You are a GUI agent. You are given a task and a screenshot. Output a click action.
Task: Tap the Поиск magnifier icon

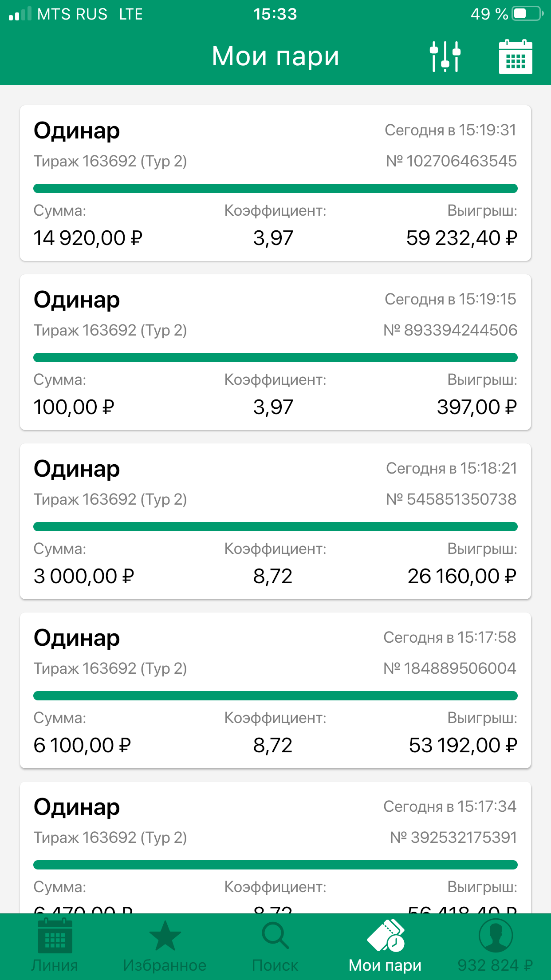(275, 936)
